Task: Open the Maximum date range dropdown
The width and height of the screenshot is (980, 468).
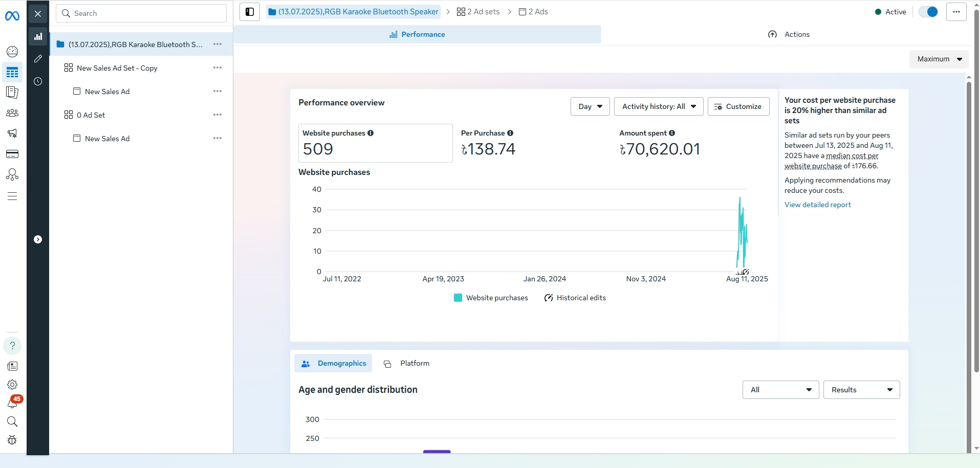Action: [x=939, y=59]
